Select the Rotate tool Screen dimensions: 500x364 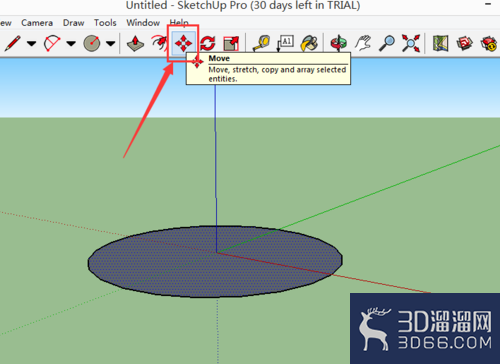pyautogui.click(x=208, y=43)
